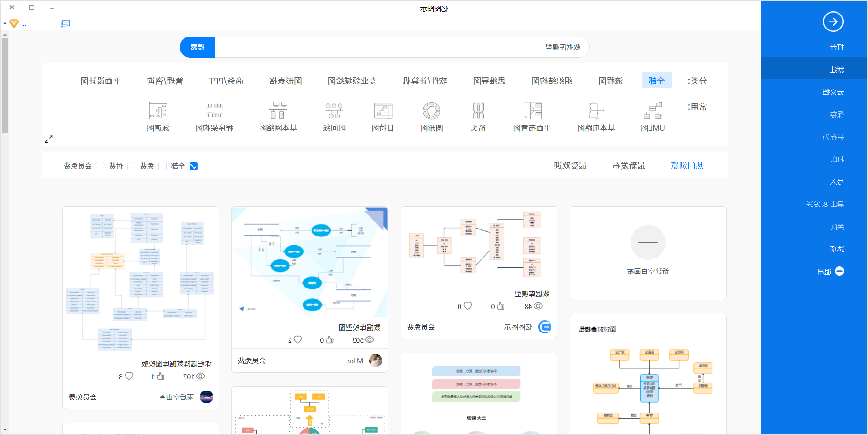Open the 数据库模型图 template thumbnail by Mik
This screenshot has height=435, width=868.
(x=310, y=263)
